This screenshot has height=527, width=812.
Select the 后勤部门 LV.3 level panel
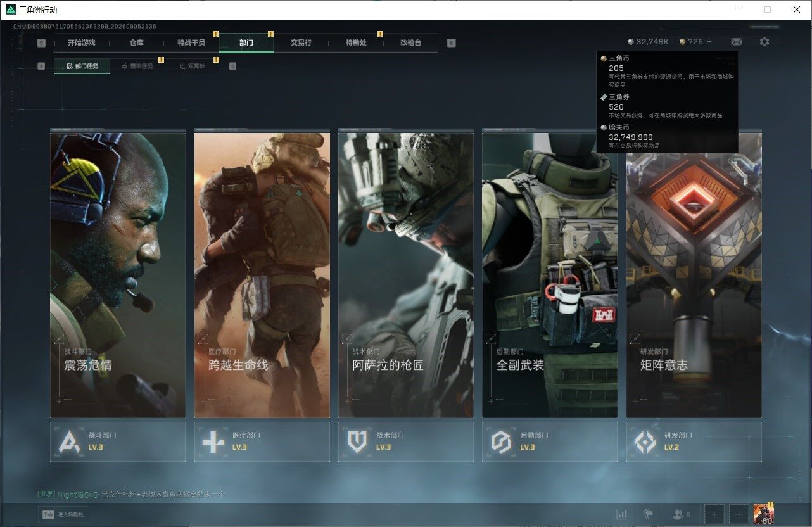550,441
